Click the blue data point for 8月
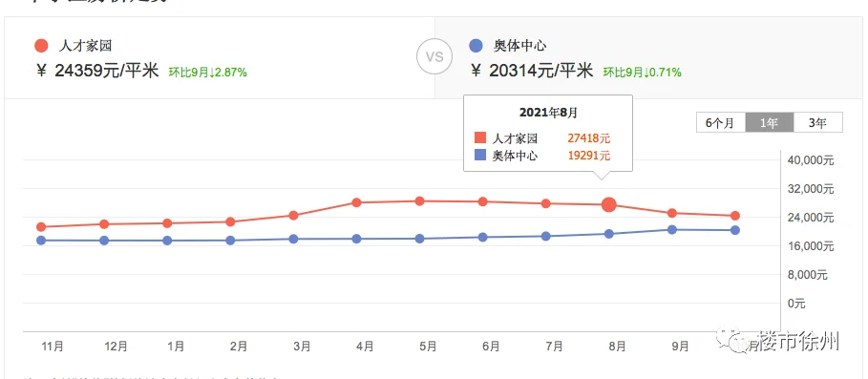The image size is (868, 379). (x=609, y=234)
